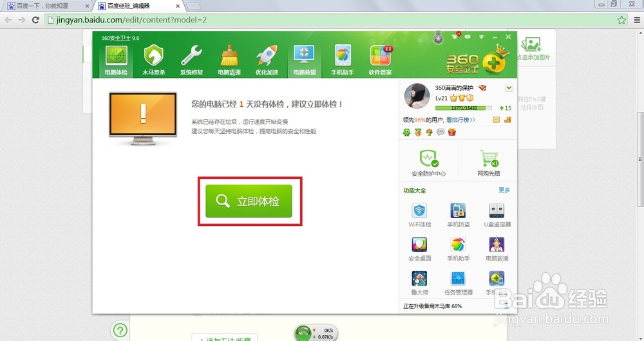
Task: Reload the browser page
Action: [x=35, y=20]
